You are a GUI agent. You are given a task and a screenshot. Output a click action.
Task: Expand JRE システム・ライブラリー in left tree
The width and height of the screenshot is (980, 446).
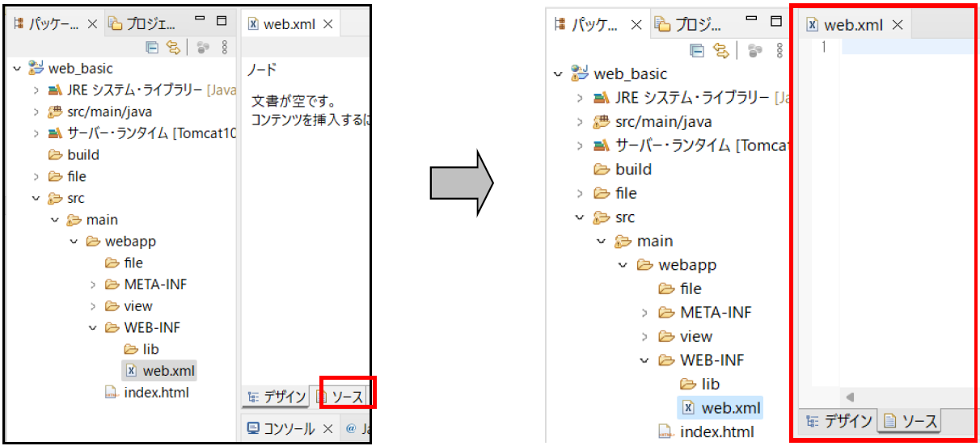point(36,90)
